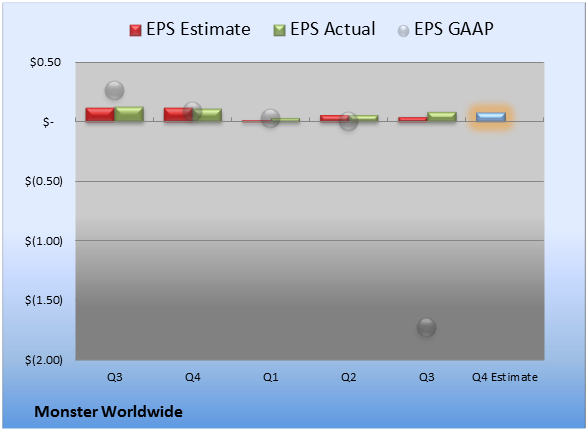Click the $(2.00) axis label
Viewport: 587px width, 430px height.
point(44,360)
